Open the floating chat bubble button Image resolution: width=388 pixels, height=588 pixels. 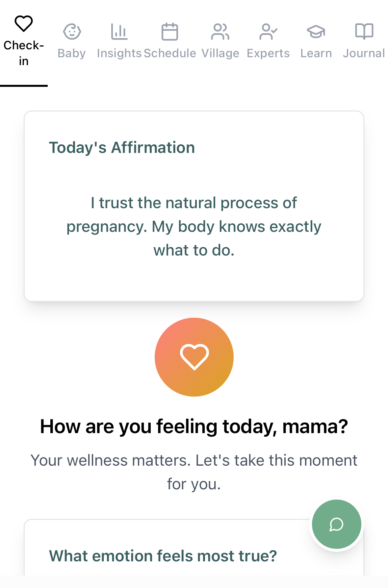pos(336,524)
